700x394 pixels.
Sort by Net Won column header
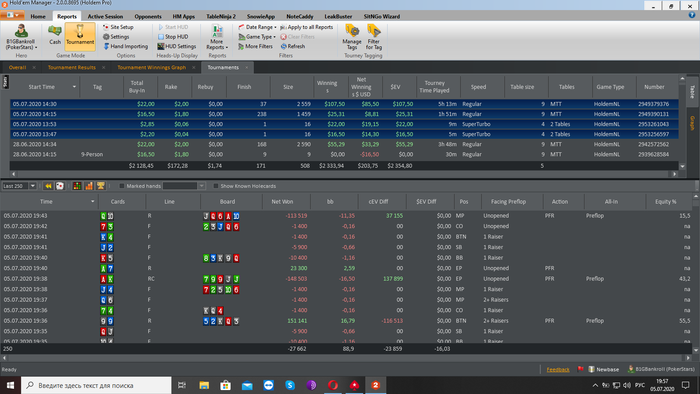(282, 202)
